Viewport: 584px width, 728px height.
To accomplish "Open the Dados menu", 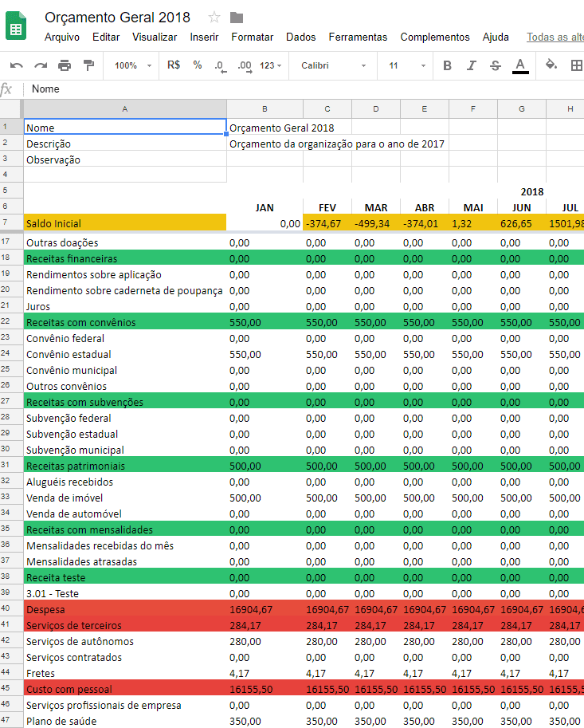I will (300, 37).
